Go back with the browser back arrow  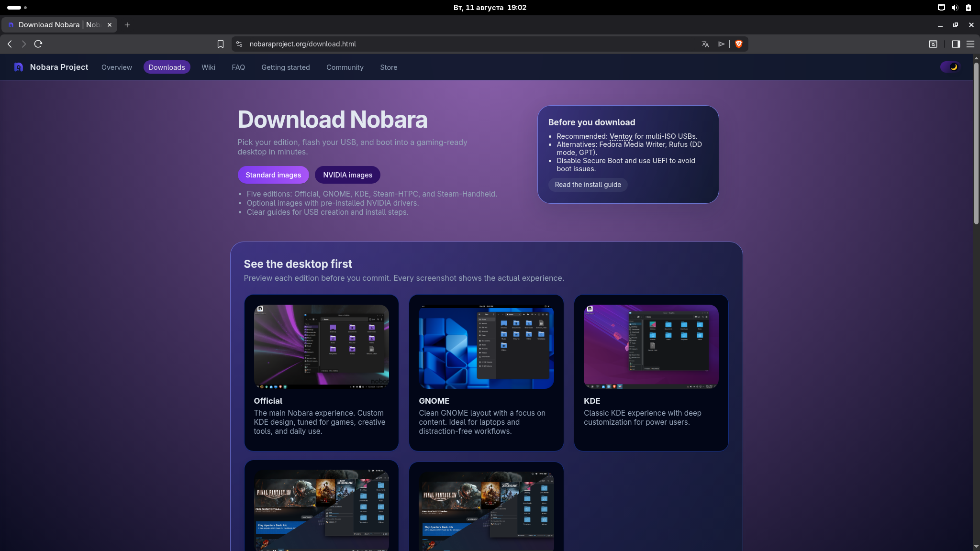coord(10,44)
